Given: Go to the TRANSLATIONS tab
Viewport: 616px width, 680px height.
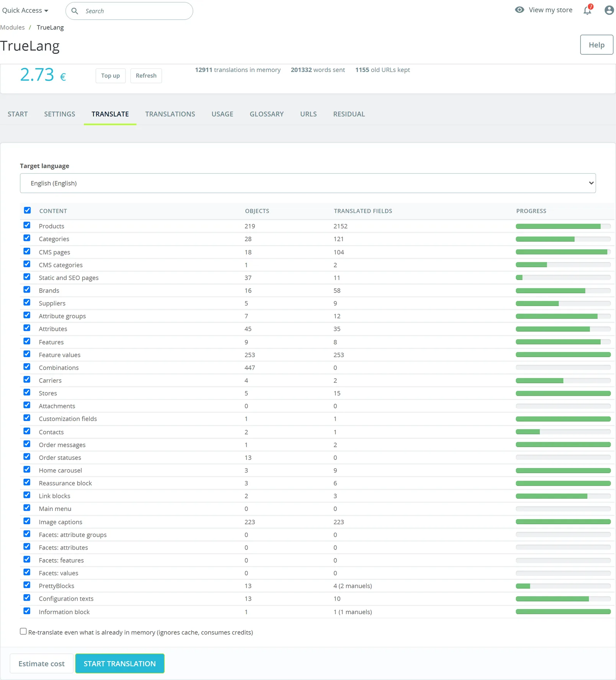Looking at the screenshot, I should tap(170, 114).
